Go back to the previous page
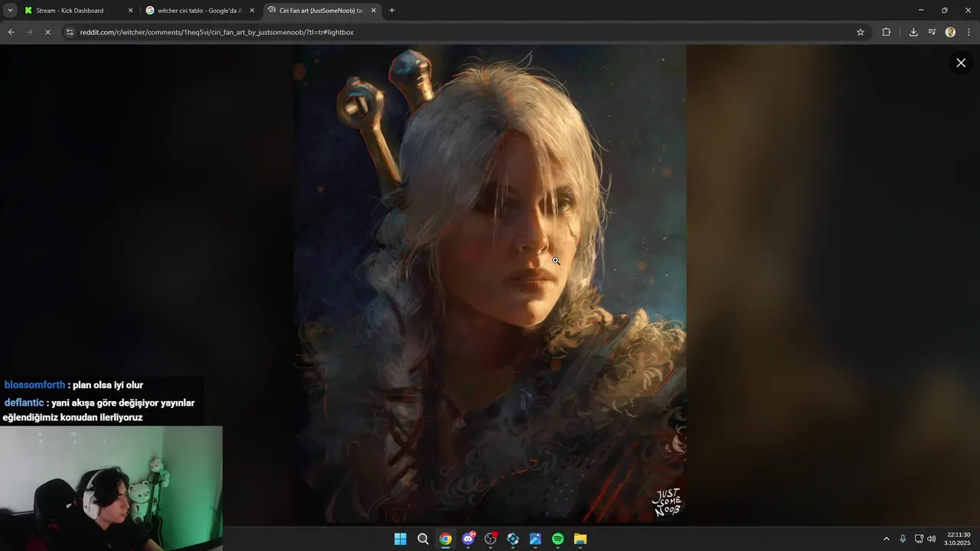980x551 pixels. (11, 32)
